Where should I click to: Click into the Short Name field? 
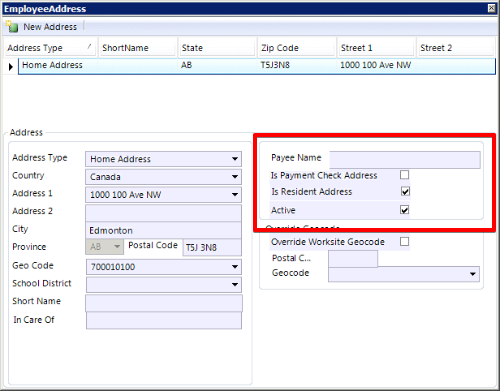pos(164,303)
